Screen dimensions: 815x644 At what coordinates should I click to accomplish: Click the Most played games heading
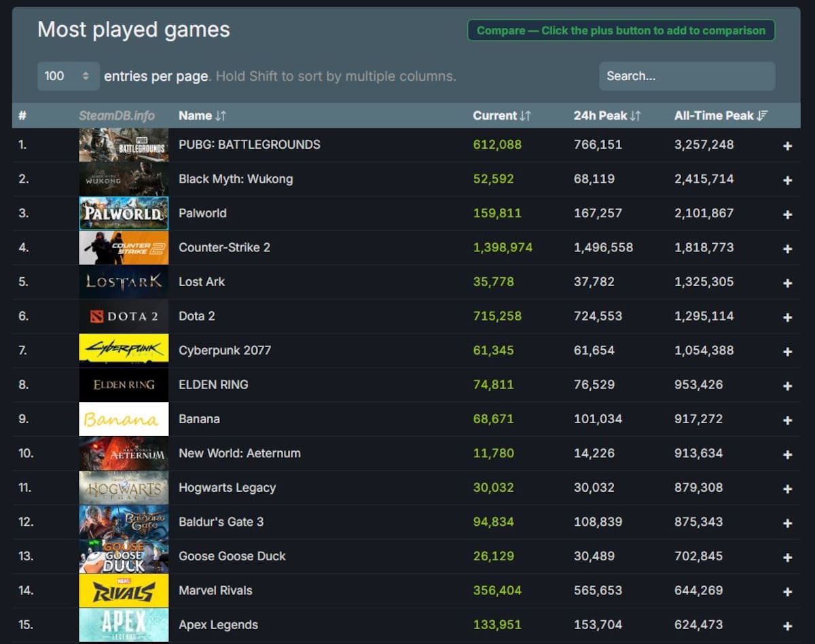[x=134, y=30]
